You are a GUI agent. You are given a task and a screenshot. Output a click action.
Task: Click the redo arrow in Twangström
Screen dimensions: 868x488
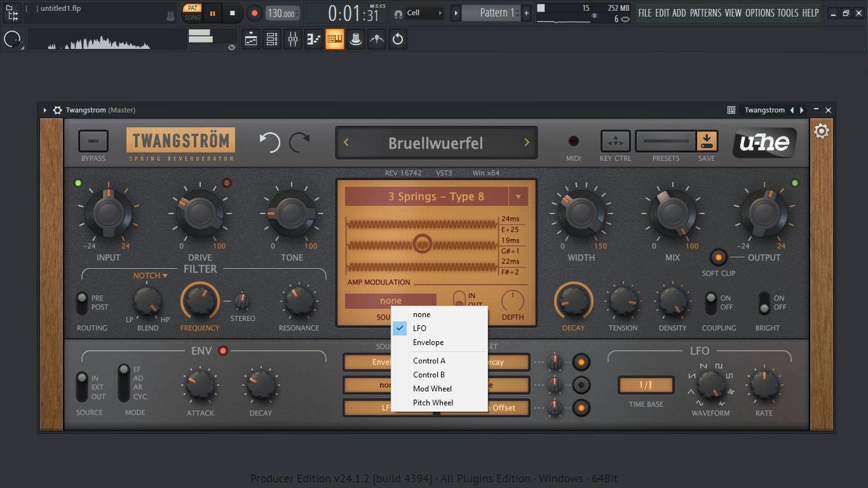point(299,142)
